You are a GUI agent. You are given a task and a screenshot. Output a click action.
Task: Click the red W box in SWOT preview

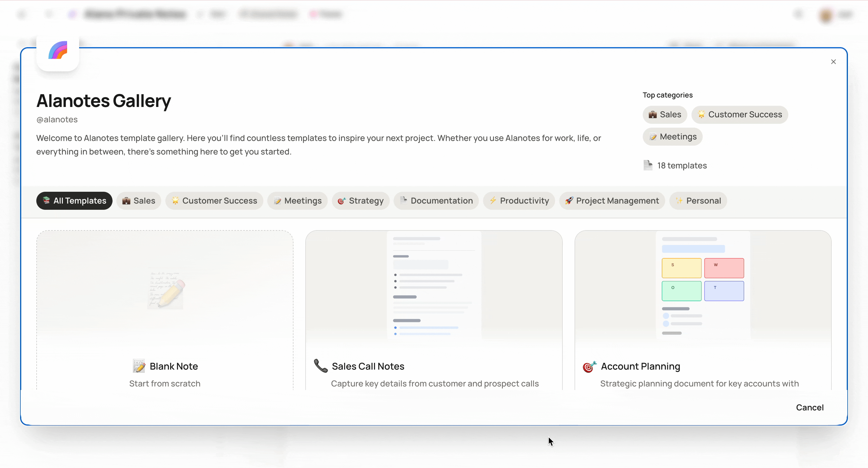724,268
